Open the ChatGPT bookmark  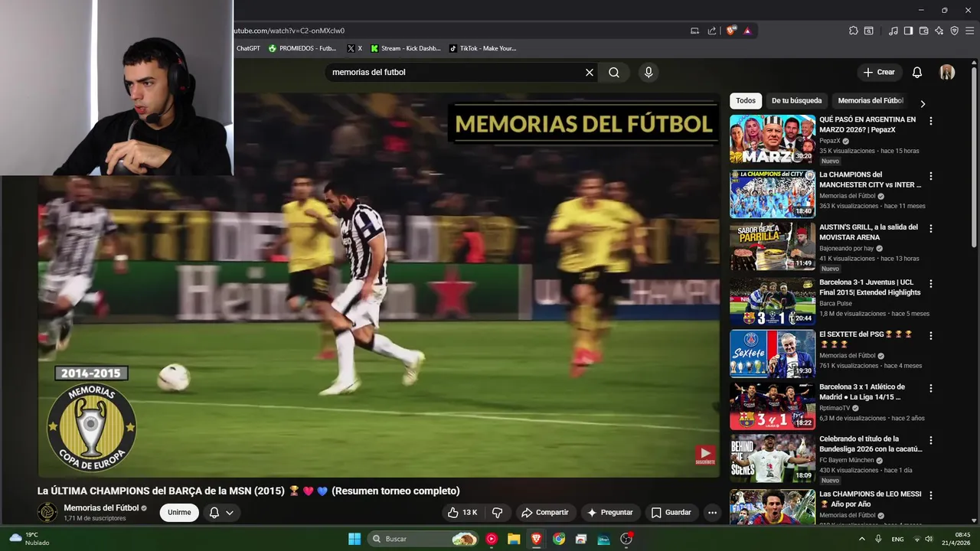(x=248, y=48)
